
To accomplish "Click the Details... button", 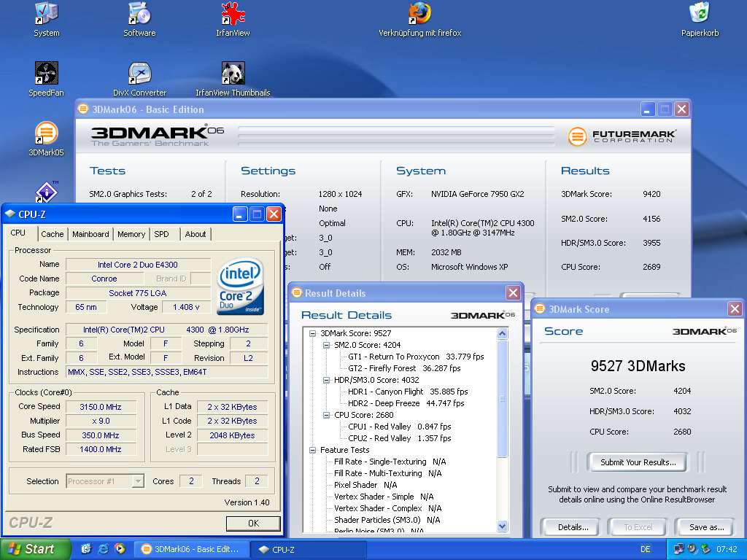I will (573, 527).
